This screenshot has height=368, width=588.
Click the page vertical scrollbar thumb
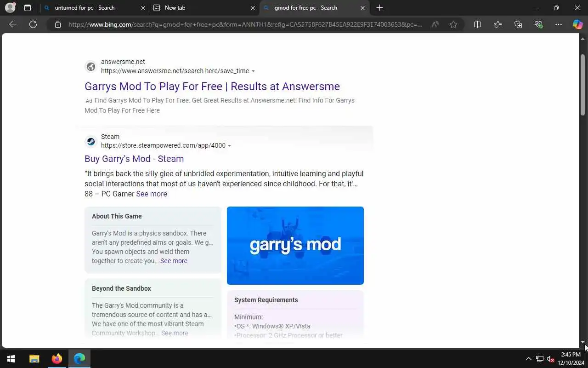coord(582,85)
